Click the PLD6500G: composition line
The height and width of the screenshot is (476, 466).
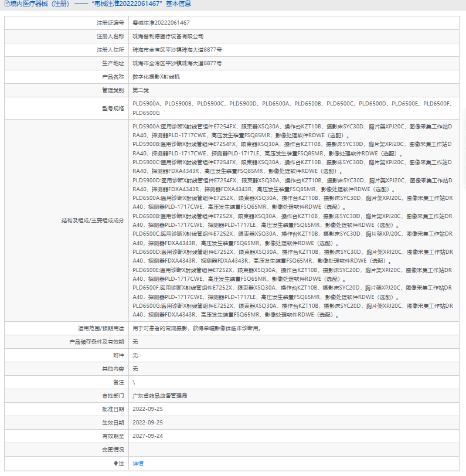coord(292,310)
